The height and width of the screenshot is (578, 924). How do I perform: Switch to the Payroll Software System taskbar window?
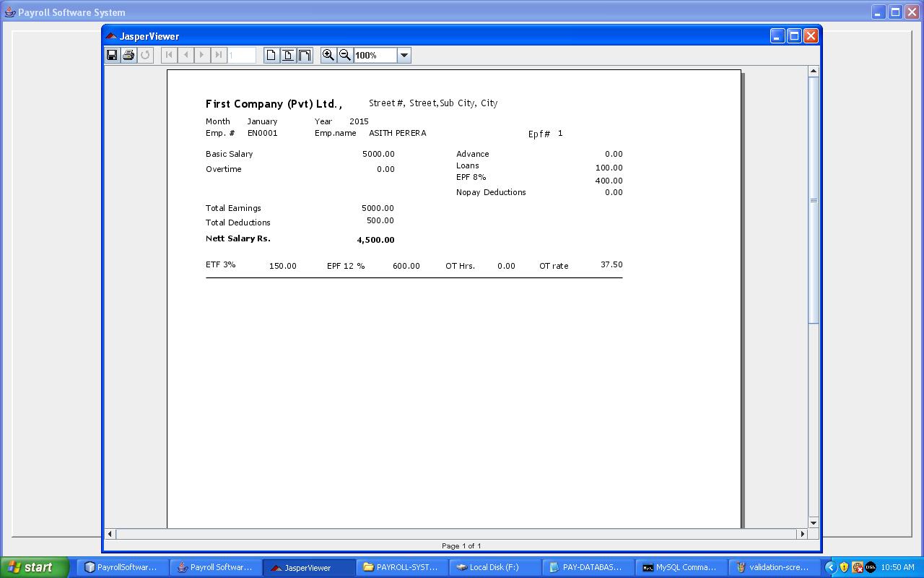[x=216, y=566]
